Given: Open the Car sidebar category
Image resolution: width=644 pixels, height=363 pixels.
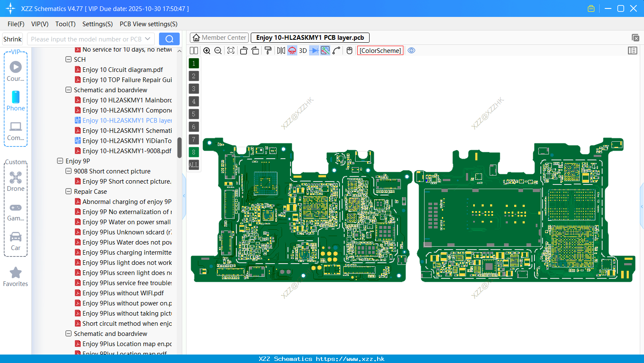Looking at the screenshot, I should tap(16, 241).
